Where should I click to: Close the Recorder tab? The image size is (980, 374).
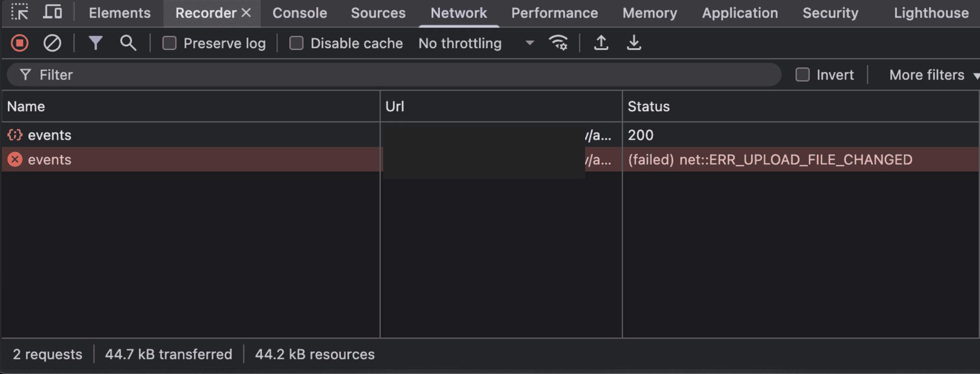[x=246, y=13]
